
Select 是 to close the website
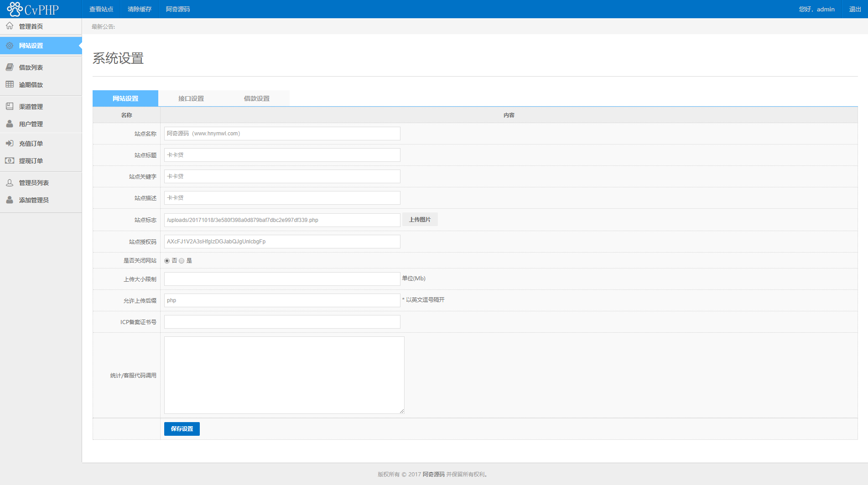[182, 261]
